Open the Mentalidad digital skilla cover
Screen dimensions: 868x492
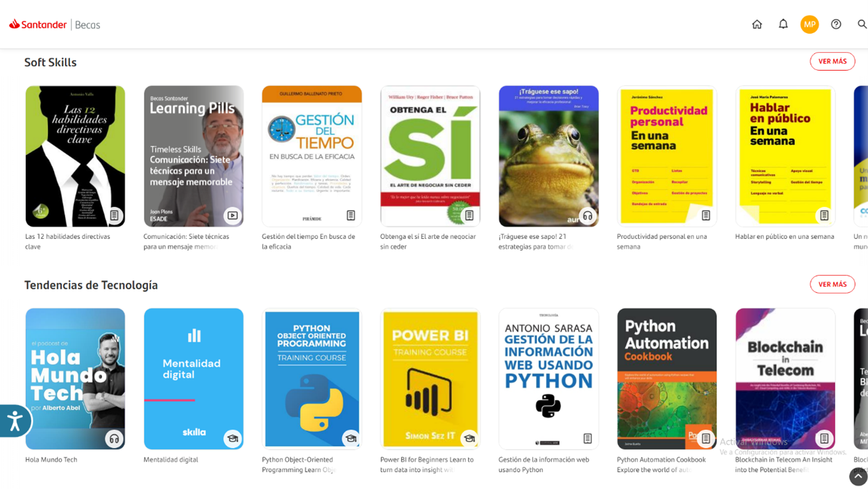[x=194, y=379]
